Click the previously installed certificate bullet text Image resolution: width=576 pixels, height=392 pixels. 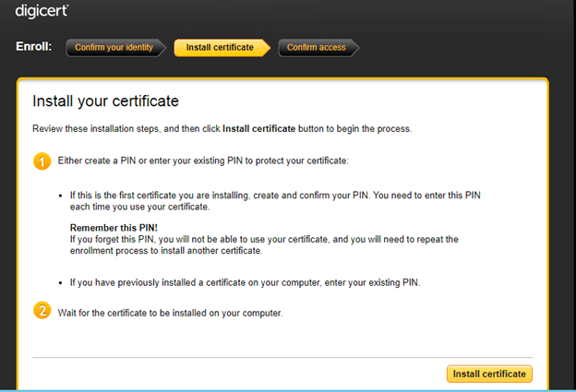point(245,282)
